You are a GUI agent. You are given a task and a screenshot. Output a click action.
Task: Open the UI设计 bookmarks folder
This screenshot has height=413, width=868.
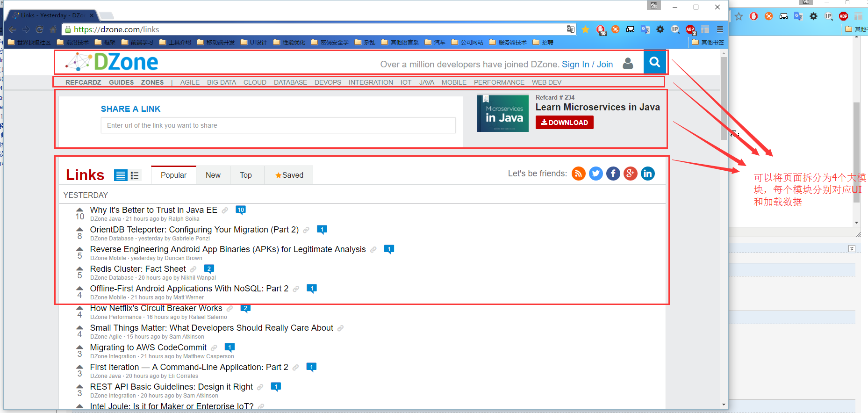click(254, 42)
